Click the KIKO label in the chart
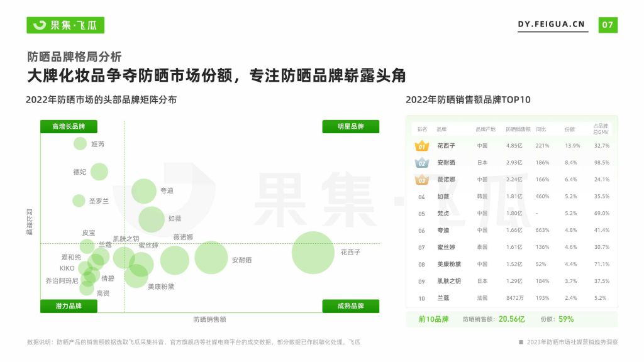 coord(67,268)
